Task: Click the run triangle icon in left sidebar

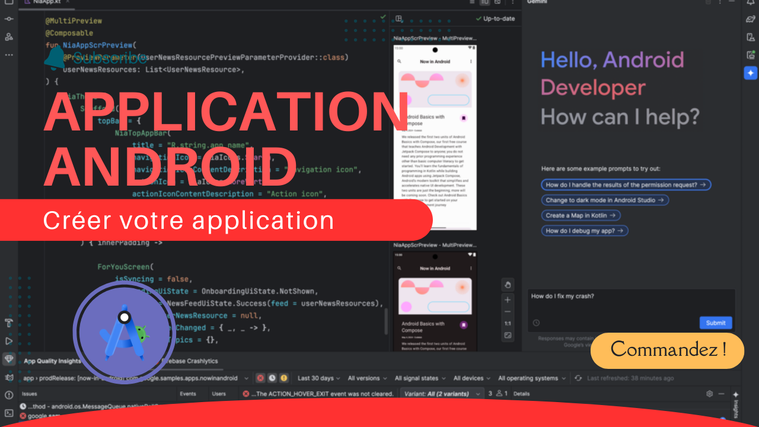Action: (x=9, y=342)
